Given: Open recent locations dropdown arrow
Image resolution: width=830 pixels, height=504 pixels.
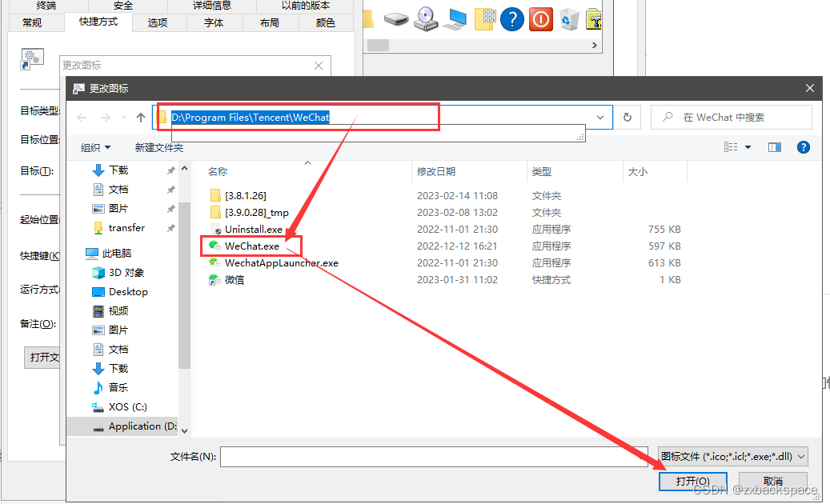Looking at the screenshot, I should (x=124, y=118).
